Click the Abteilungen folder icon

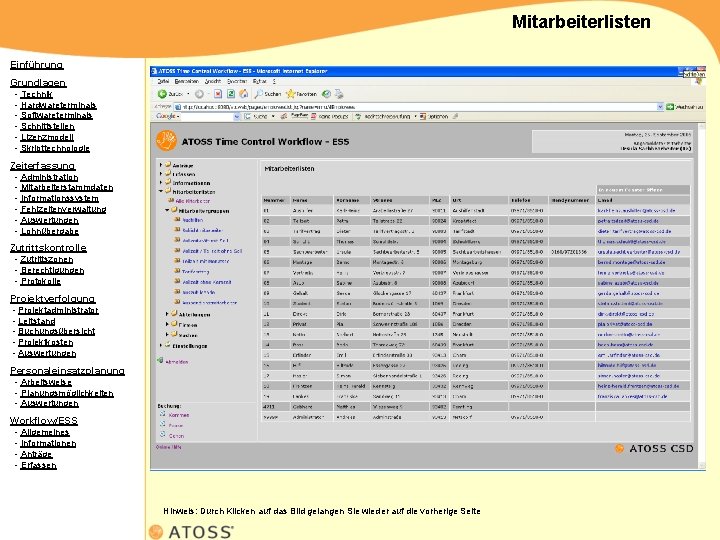174,314
